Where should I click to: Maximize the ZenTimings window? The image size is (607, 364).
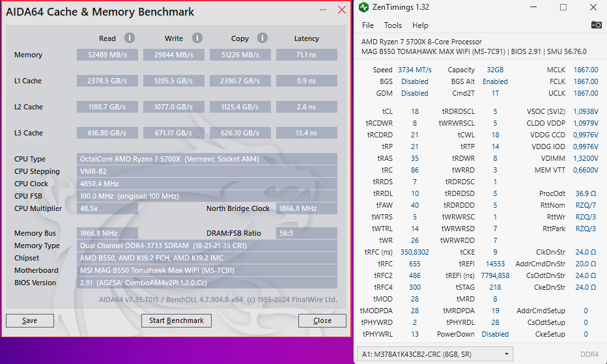[563, 7]
